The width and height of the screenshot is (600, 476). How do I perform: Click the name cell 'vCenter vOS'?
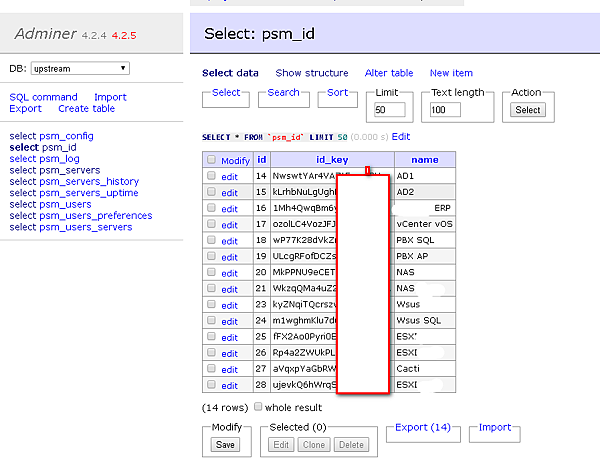[425, 224]
